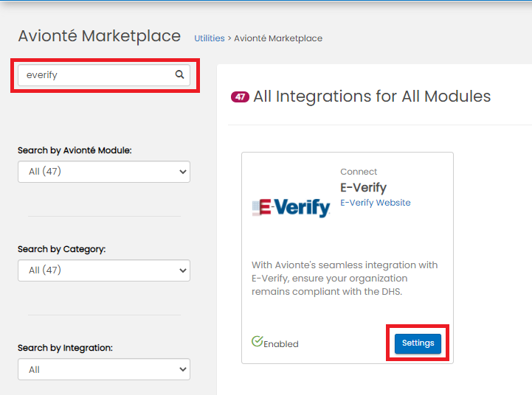Click the Avionté Marketplace breadcrumb text
The image size is (532, 395).
tap(278, 38)
